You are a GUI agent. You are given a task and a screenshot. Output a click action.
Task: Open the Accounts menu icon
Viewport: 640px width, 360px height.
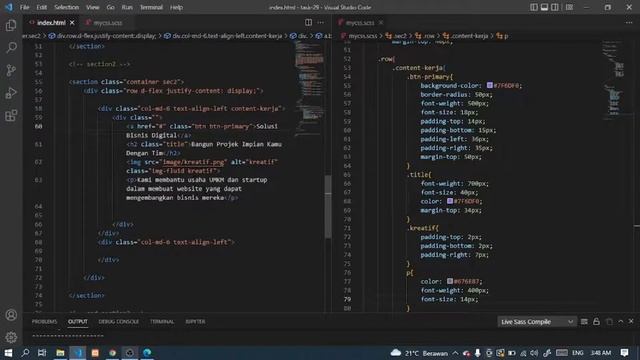11,315
